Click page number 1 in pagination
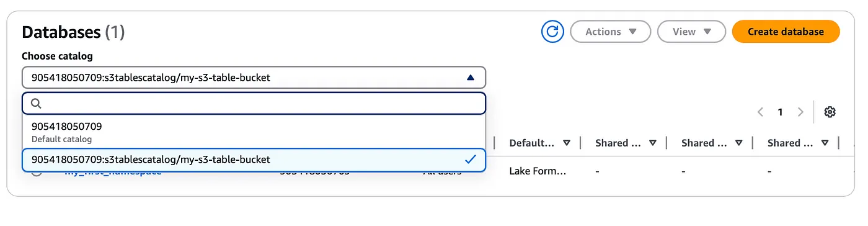Viewport: 868px width, 226px height. 780,112
